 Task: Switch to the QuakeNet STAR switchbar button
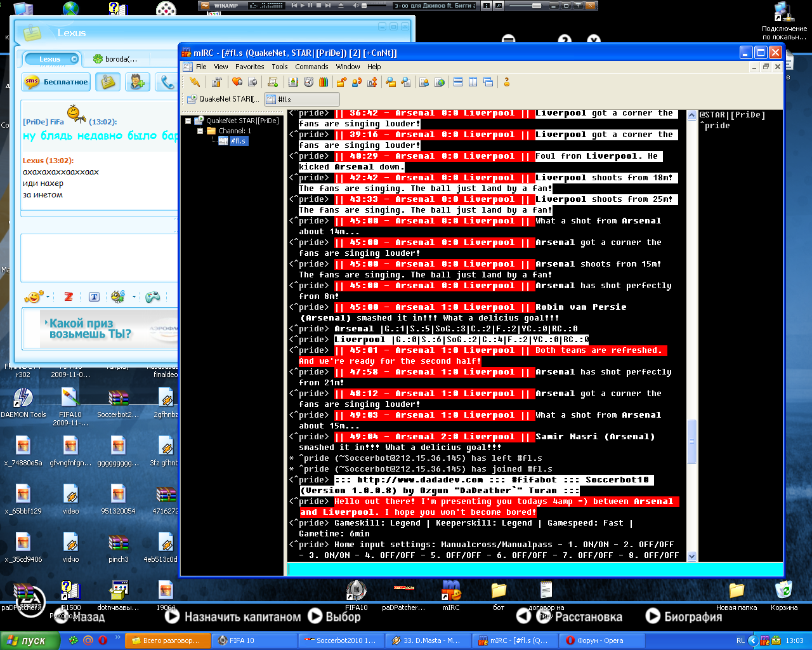[223, 99]
